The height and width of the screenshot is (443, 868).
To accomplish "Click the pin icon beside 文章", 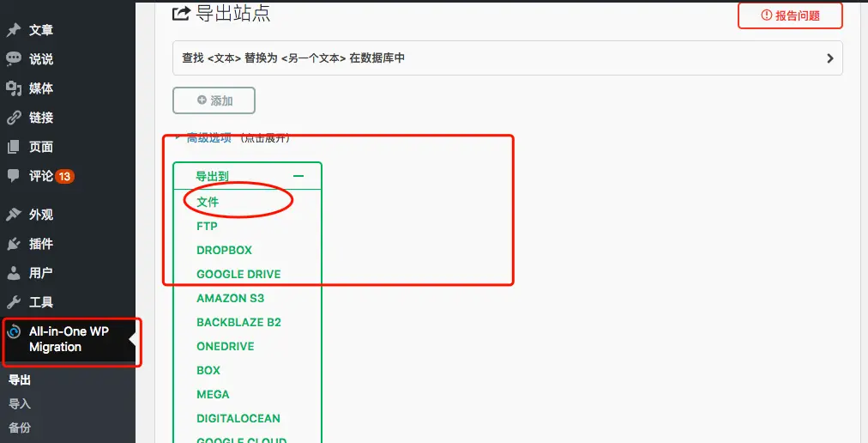I will click(14, 29).
